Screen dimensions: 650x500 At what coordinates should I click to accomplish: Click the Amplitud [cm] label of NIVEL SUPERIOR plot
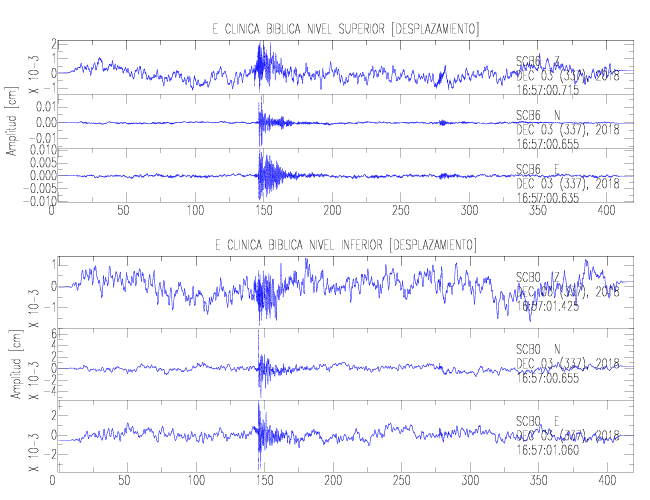12,121
